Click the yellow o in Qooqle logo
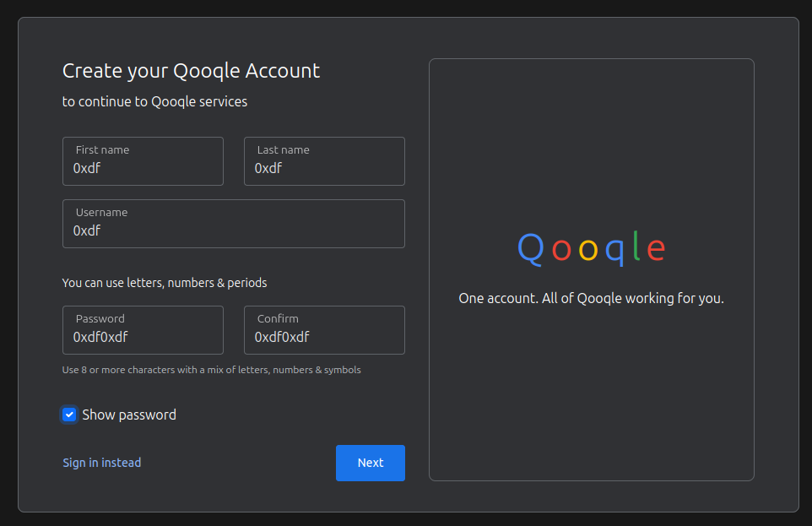Screen dimensions: 812x526 (588, 250)
